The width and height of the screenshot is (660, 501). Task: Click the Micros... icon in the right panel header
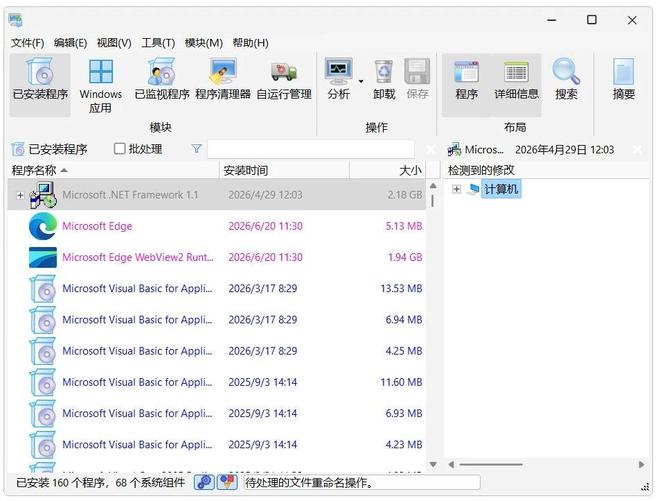[x=454, y=149]
